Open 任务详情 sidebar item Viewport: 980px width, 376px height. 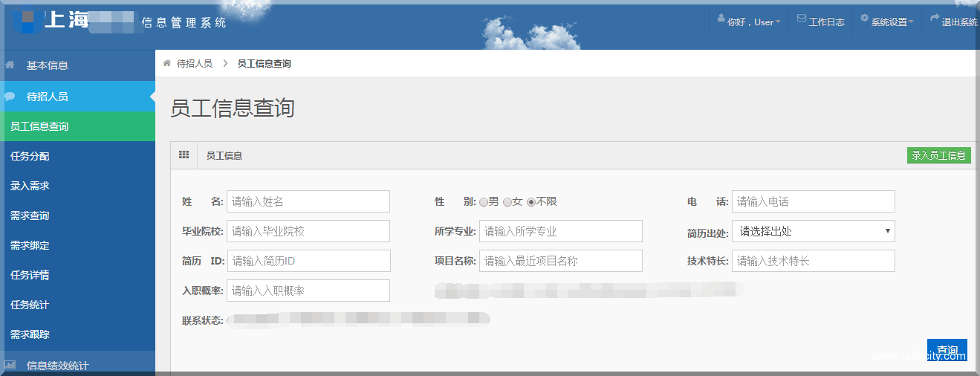pyautogui.click(x=77, y=275)
